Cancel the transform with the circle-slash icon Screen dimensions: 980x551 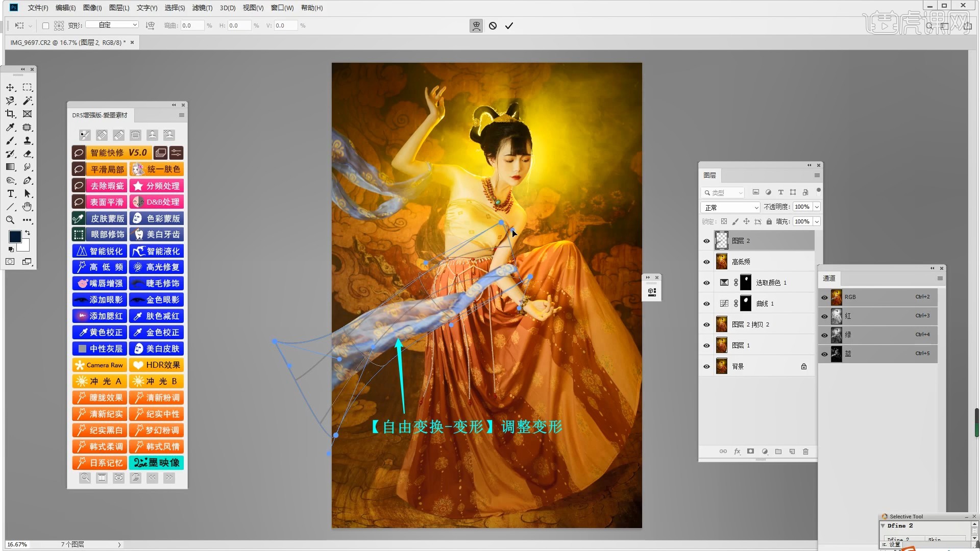pos(493,26)
